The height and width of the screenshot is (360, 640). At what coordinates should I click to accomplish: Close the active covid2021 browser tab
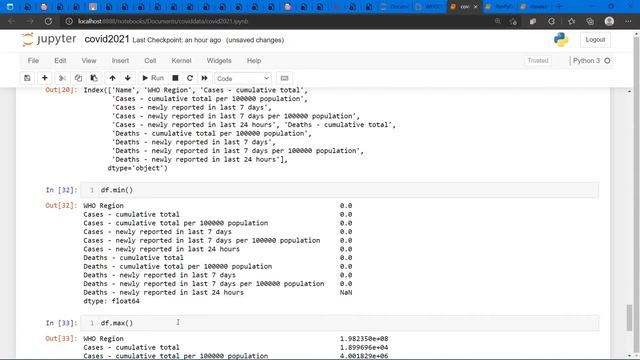click(476, 7)
